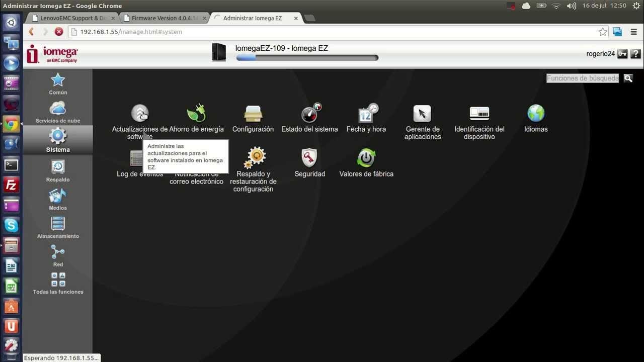Viewport: 644px width, 362px height.
Task: Select the Sistema sidebar category
Action: coord(58,140)
